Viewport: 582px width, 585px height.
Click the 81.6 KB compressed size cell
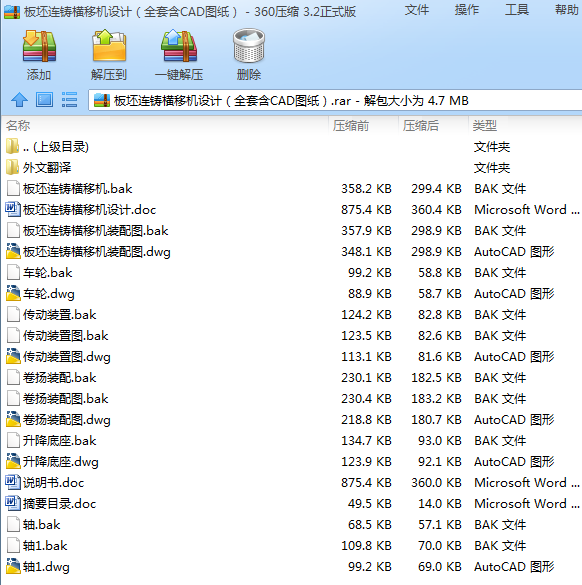440,357
